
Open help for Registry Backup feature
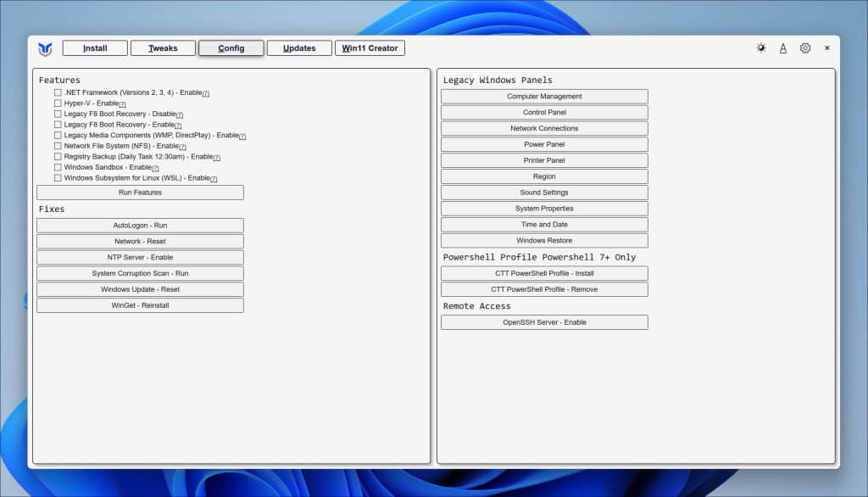[217, 158]
